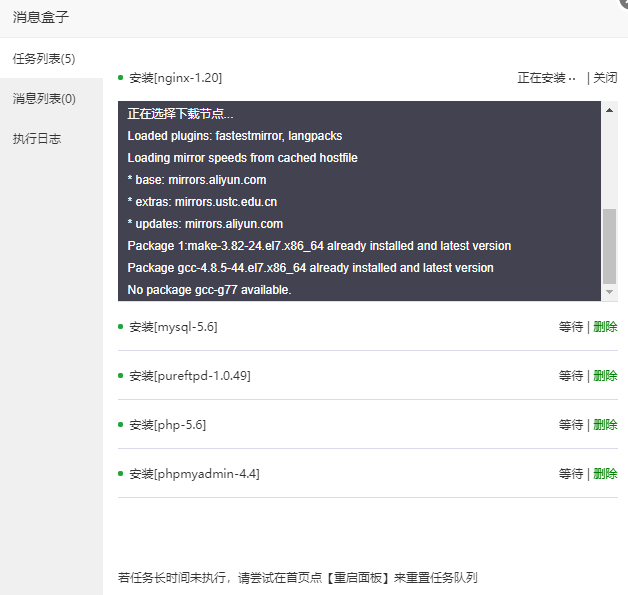The height and width of the screenshot is (595, 628).
Task: Select the 安装[pureftpd-1.0.49] task row
Action: tap(368, 376)
